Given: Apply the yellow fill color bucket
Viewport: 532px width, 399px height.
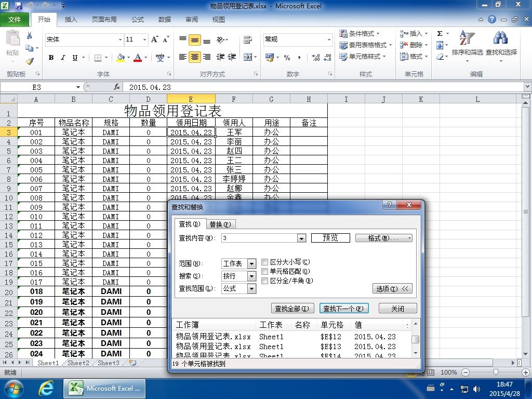Looking at the screenshot, I should point(121,57).
